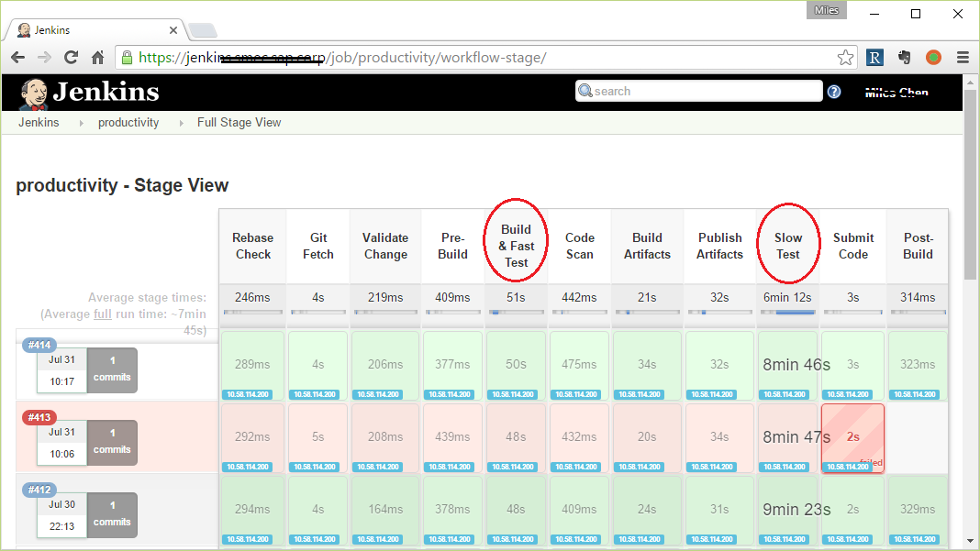Click the Jul 30 22:13 date box
This screenshot has height=551, width=980.
click(61, 516)
